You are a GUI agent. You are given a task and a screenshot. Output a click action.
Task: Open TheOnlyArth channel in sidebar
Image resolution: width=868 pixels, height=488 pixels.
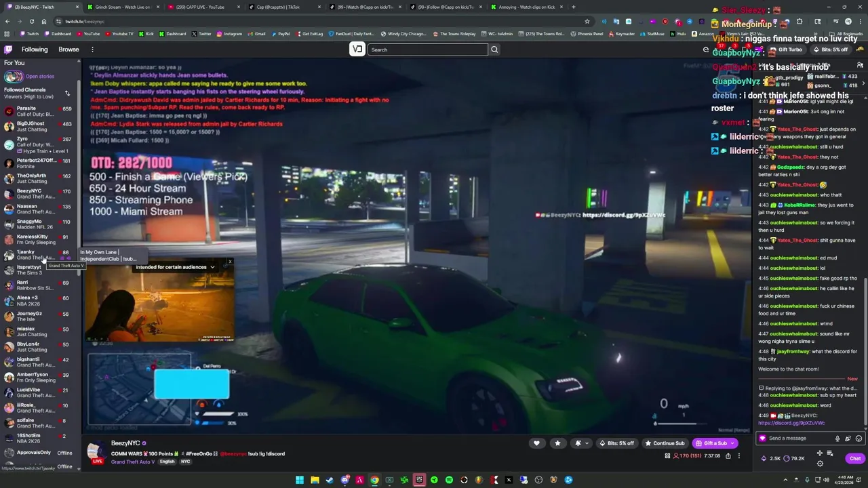(39, 178)
